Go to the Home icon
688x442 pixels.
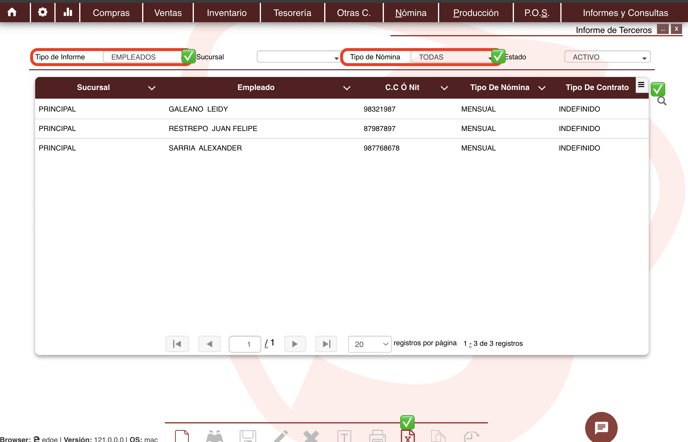pos(12,12)
